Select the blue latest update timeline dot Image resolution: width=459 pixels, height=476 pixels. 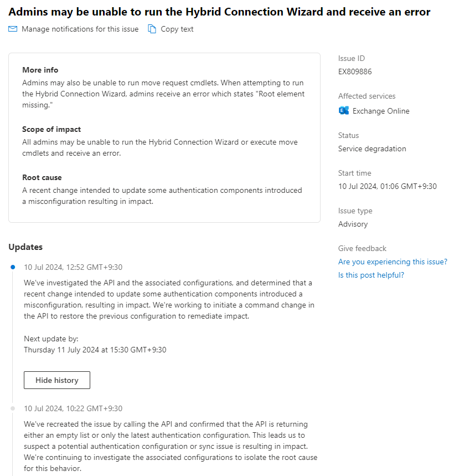(x=13, y=267)
